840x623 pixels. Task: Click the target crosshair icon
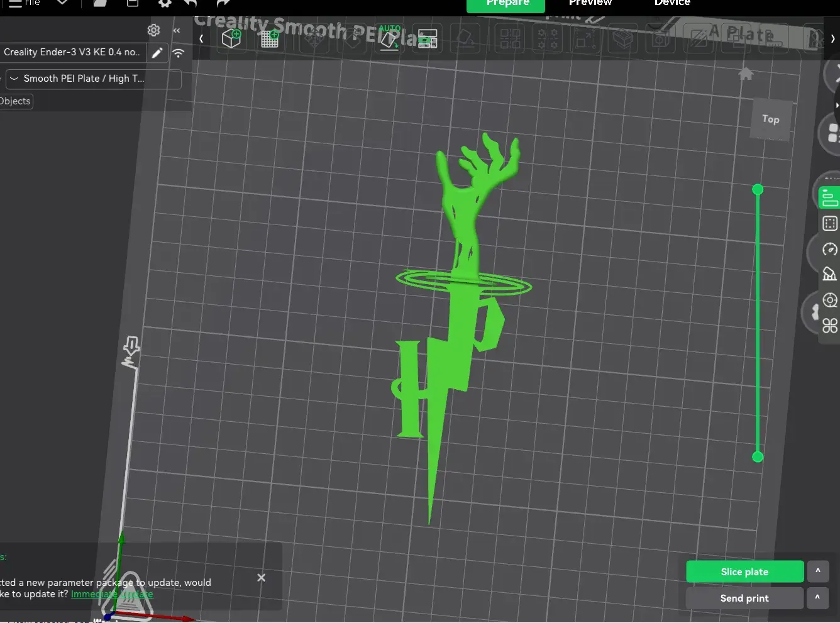(x=830, y=300)
